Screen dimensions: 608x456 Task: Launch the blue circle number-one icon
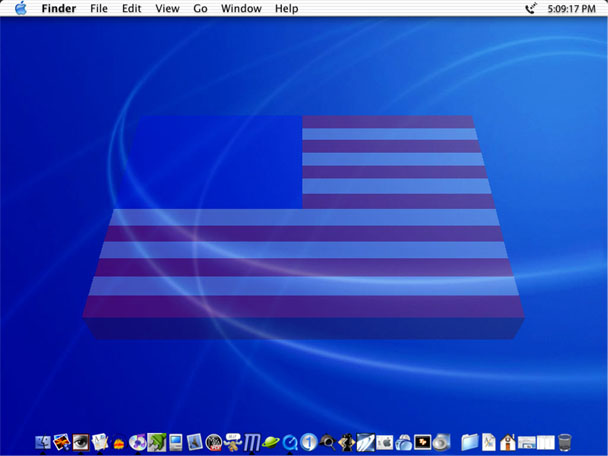[x=309, y=442]
